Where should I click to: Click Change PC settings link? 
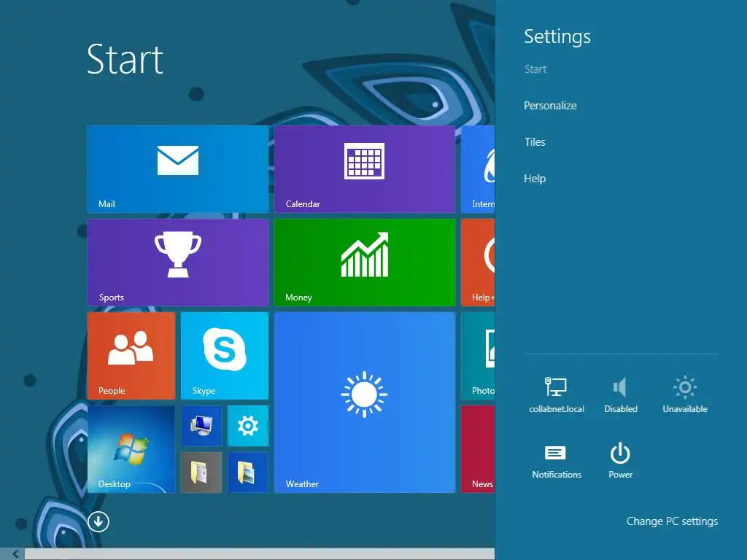pyautogui.click(x=672, y=521)
